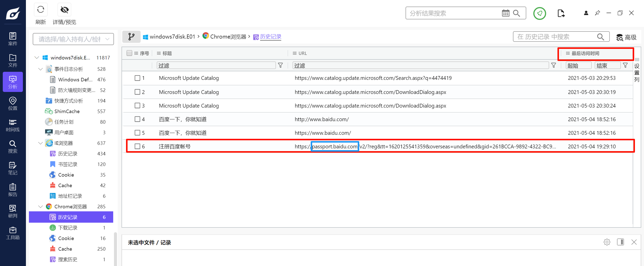The image size is (644, 266).
Task: Open the 持有人/检材 selector dropdown
Action: click(73, 39)
